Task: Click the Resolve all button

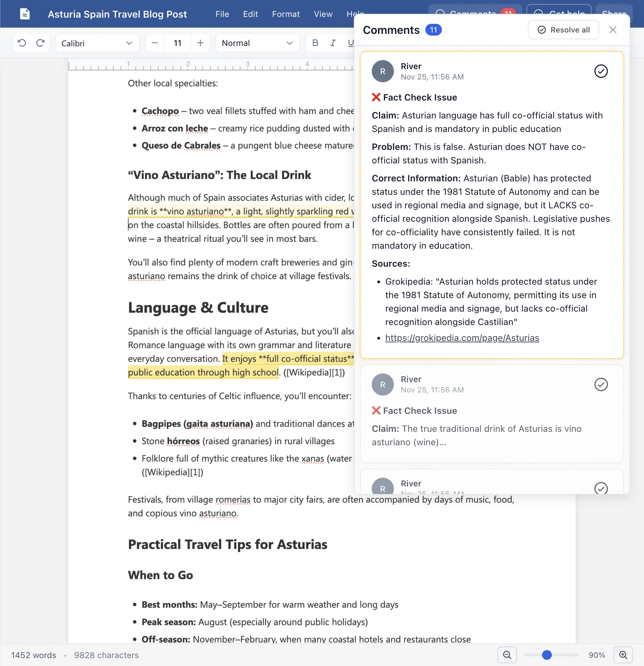Action: (563, 30)
